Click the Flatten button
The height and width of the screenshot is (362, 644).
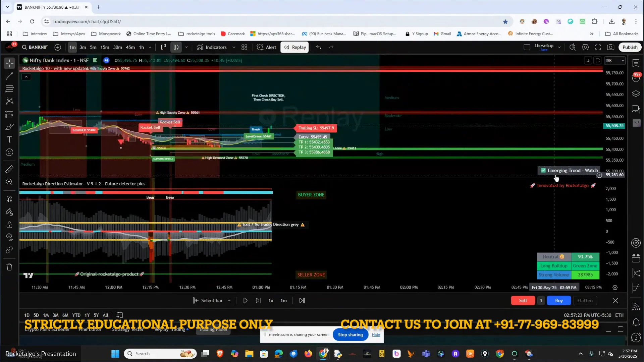[585, 301]
